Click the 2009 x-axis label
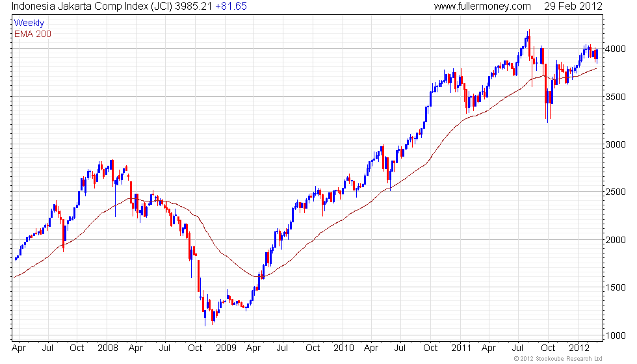The width and height of the screenshot is (637, 364). [x=226, y=348]
